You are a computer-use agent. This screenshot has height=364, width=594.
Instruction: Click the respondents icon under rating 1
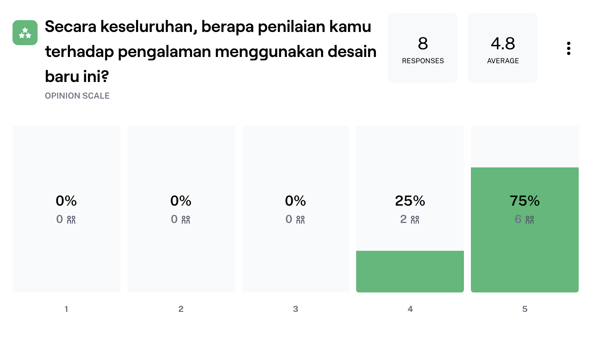[x=71, y=220]
